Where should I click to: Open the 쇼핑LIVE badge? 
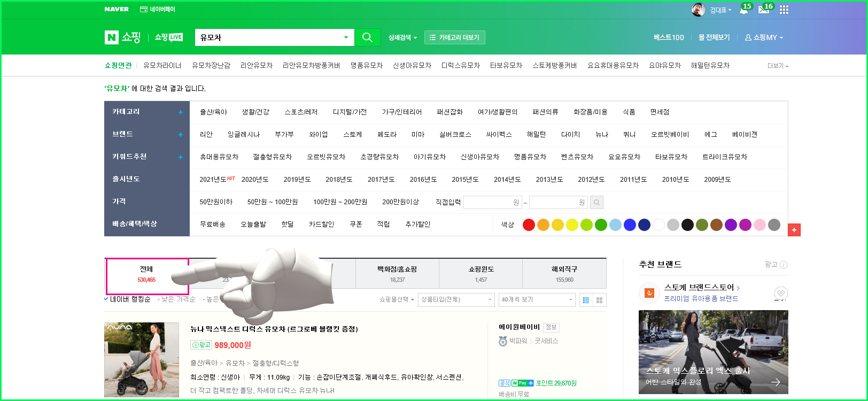pos(169,37)
